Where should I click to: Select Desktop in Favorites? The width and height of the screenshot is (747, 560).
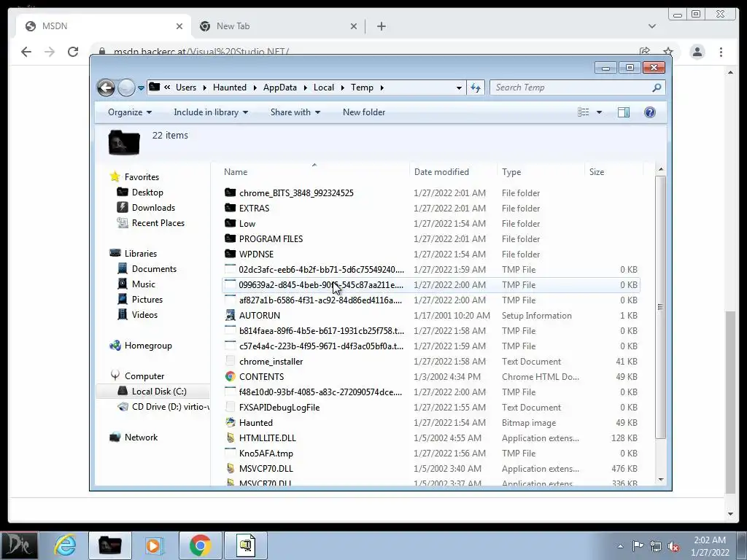(x=147, y=192)
